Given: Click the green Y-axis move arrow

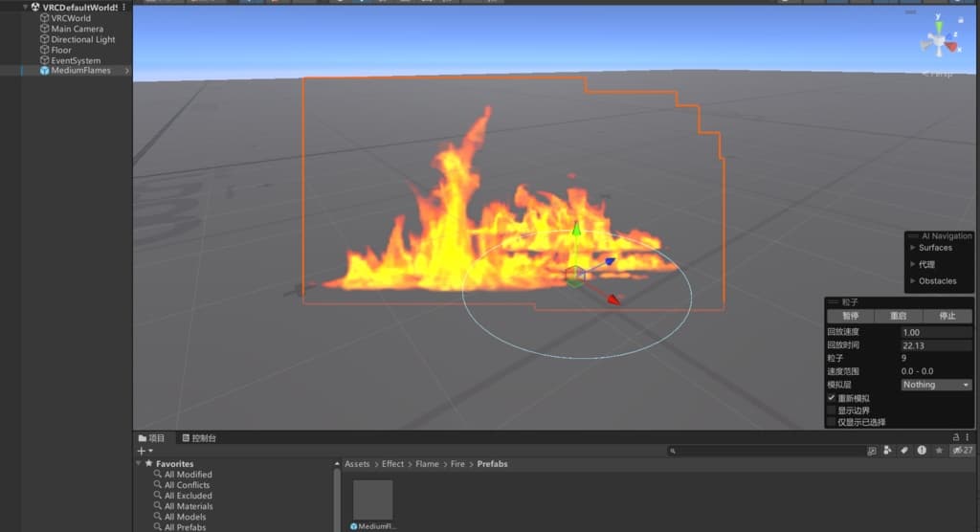Looking at the screenshot, I should (575, 233).
